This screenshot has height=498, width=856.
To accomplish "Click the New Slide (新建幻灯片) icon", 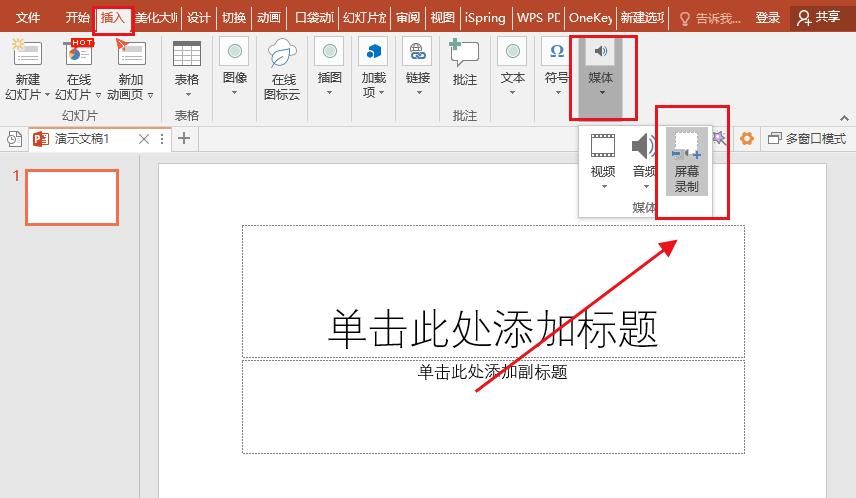I will [27, 53].
